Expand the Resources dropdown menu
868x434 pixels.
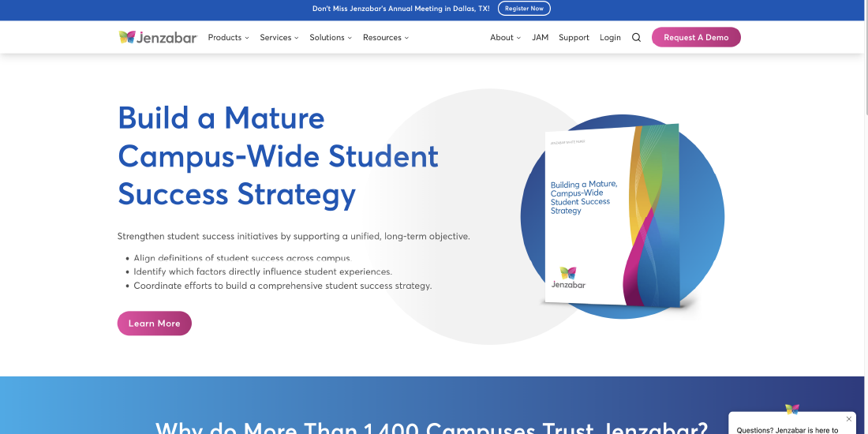(385, 37)
